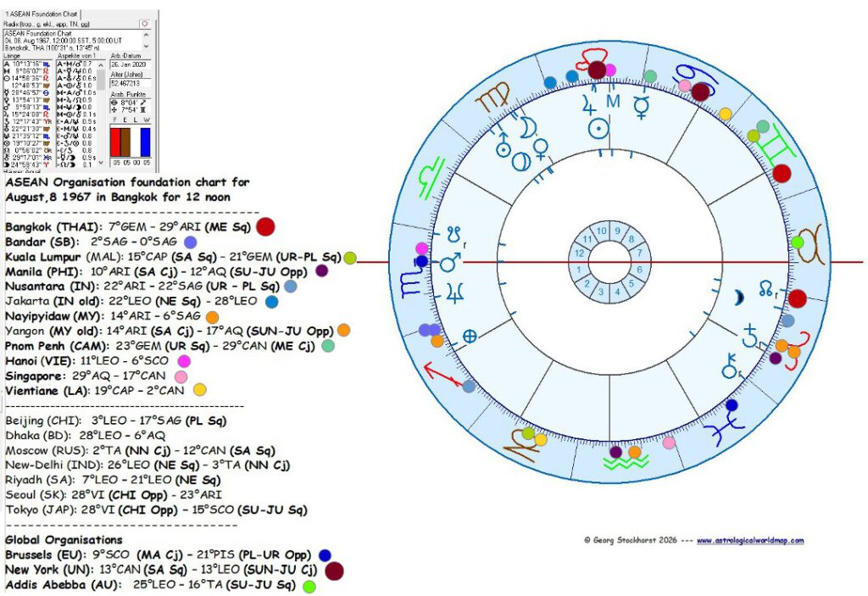Click the green Gemini sign glyph on the wheel
The height and width of the screenshot is (596, 868).
(x=775, y=144)
